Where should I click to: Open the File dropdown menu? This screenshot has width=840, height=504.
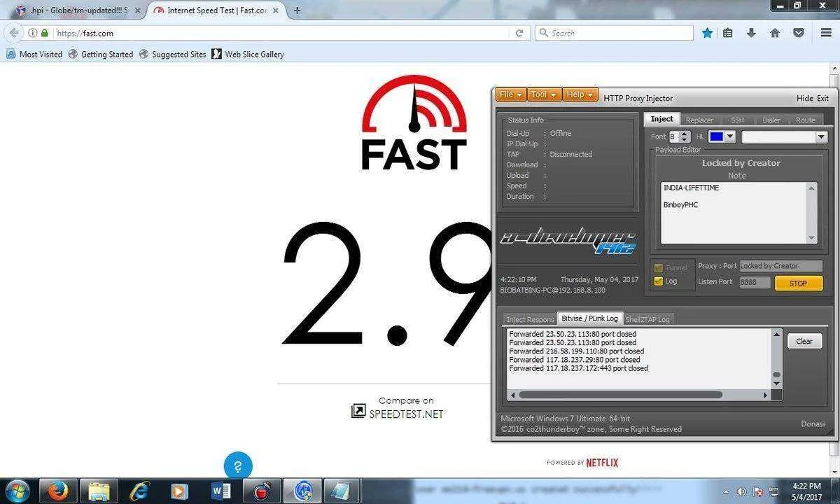tap(510, 94)
